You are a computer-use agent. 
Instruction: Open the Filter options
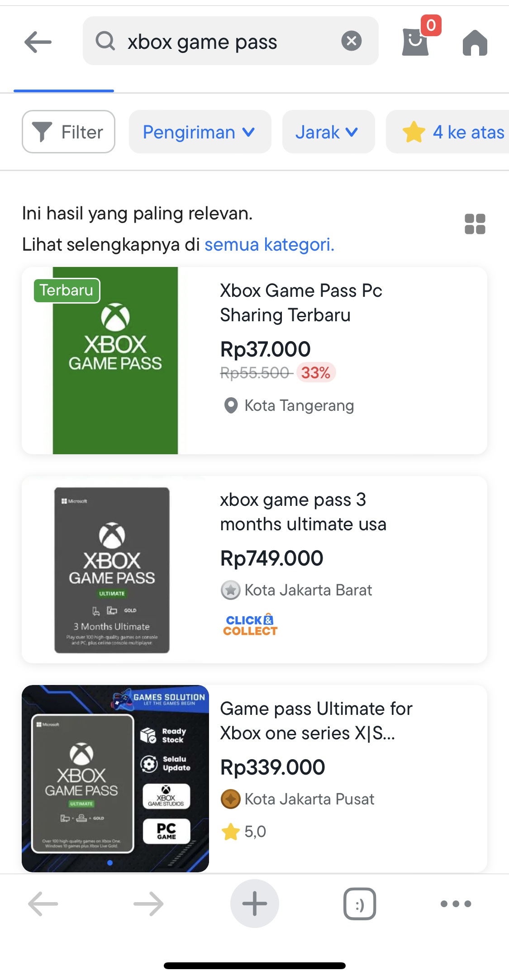[x=68, y=132]
